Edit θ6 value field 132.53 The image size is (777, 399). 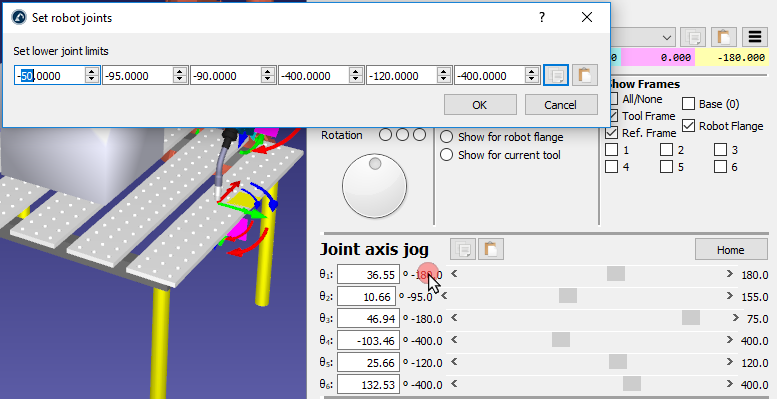tap(368, 385)
